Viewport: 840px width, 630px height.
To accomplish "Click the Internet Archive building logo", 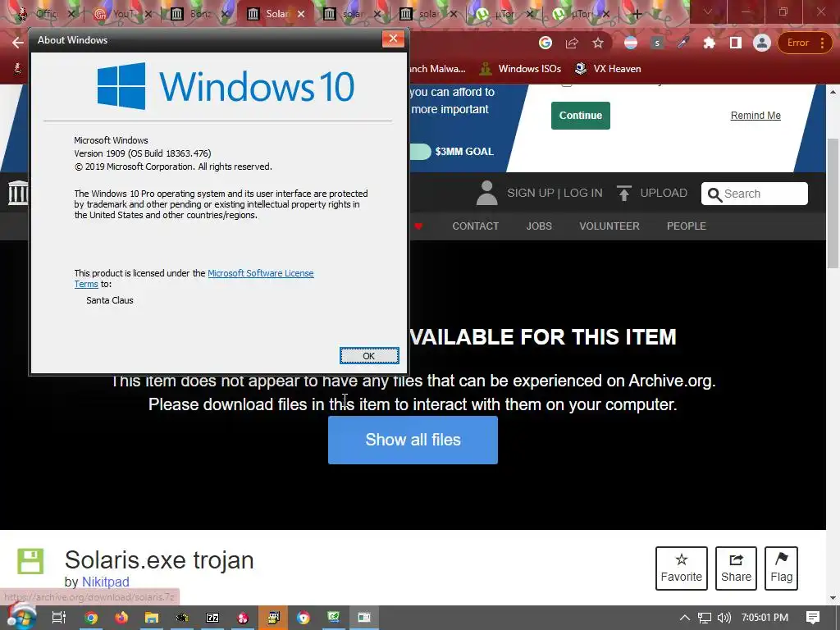I will click(x=18, y=193).
